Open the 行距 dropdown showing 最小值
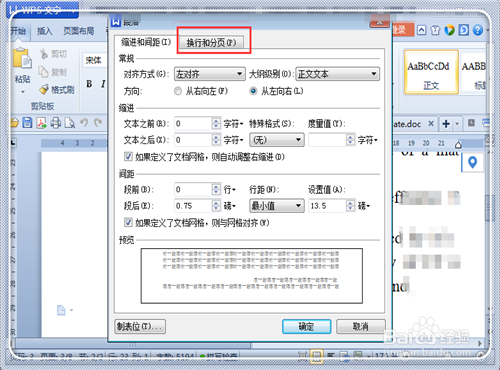500x370 pixels. (277, 206)
